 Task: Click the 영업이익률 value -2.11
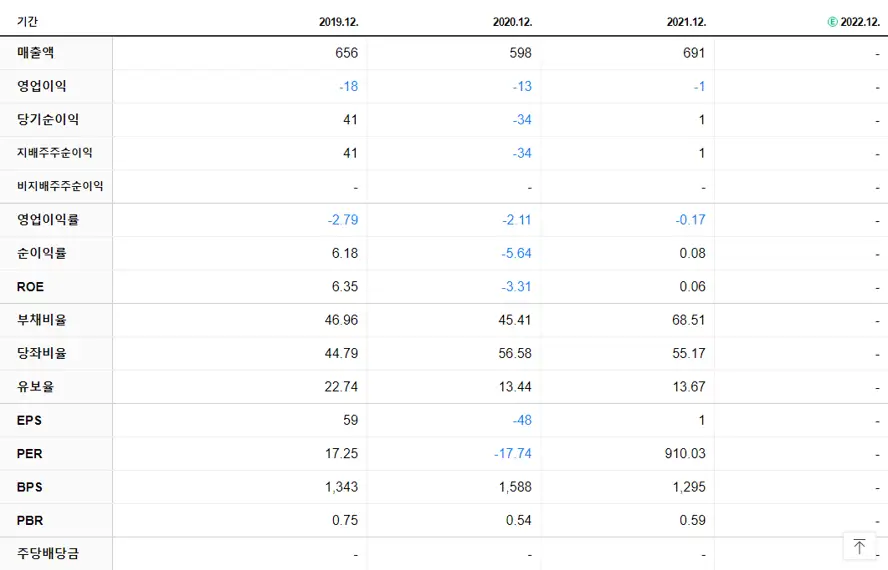point(517,220)
